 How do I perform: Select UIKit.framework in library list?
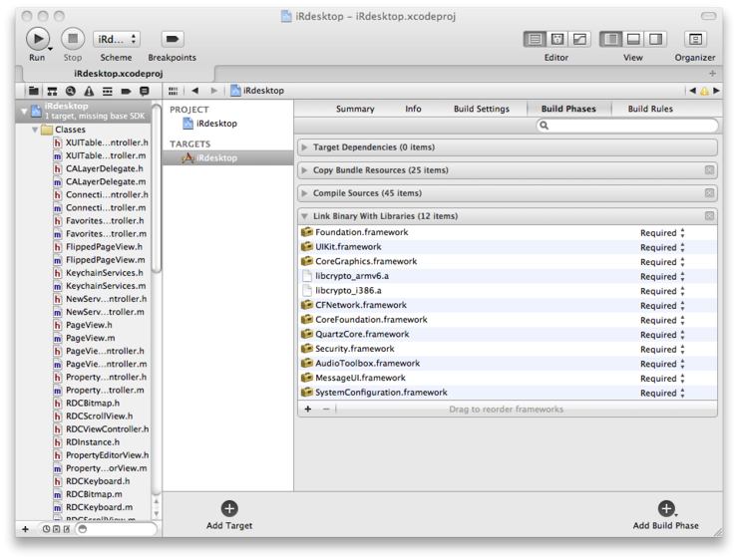click(x=508, y=247)
